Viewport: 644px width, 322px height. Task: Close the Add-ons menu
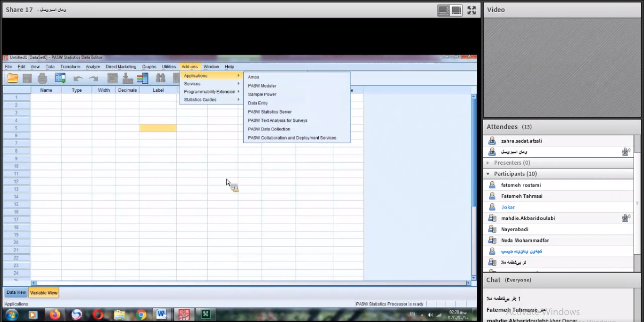tap(190, 67)
